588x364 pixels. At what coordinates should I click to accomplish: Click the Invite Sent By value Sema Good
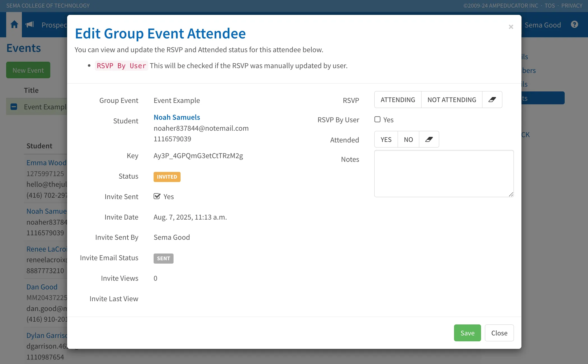pyautogui.click(x=172, y=237)
